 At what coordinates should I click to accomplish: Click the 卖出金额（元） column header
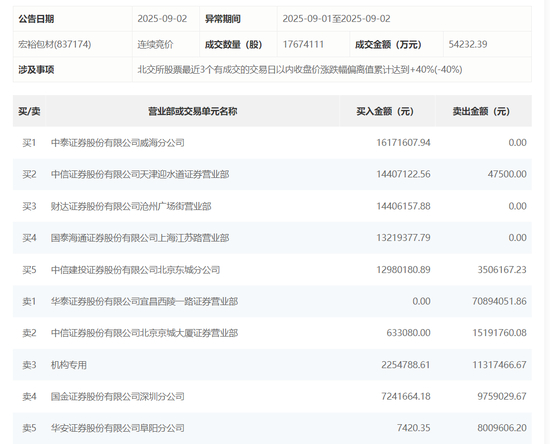[481, 112]
